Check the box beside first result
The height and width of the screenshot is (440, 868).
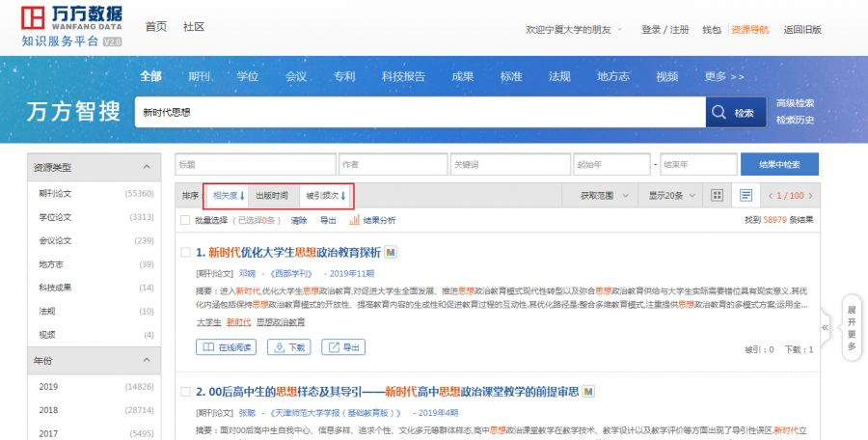[x=185, y=253]
